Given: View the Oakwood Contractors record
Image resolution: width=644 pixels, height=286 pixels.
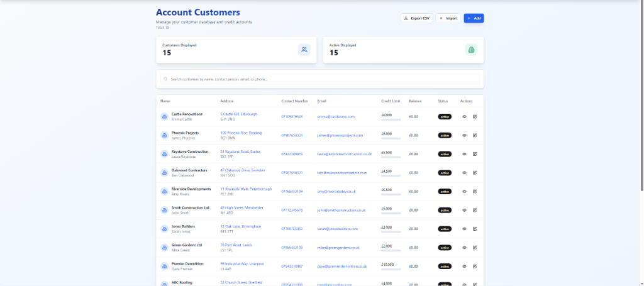Looking at the screenshot, I should (465, 173).
